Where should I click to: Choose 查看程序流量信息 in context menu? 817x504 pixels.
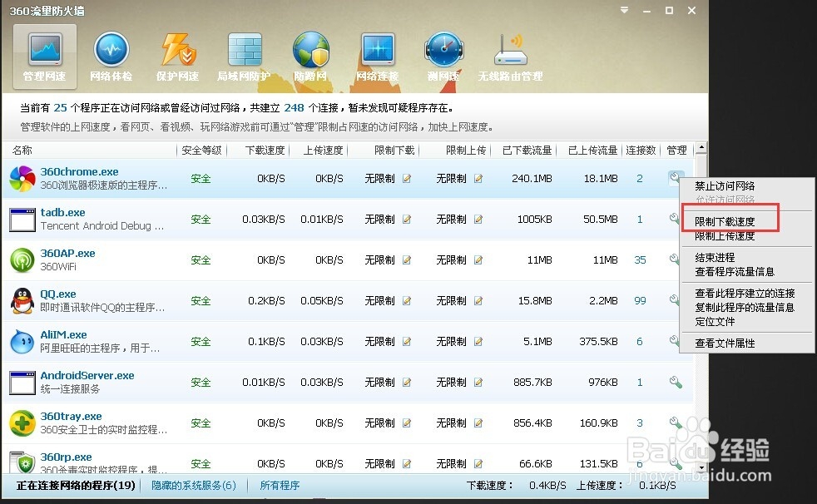[735, 271]
